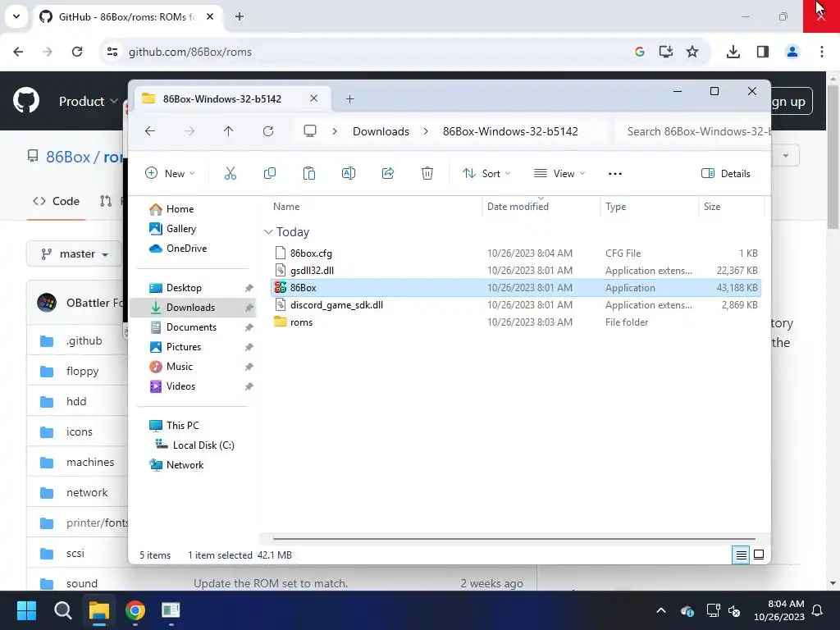Screen dimensions: 840x630
Task: Go back in File Explorer
Action: pos(150,131)
